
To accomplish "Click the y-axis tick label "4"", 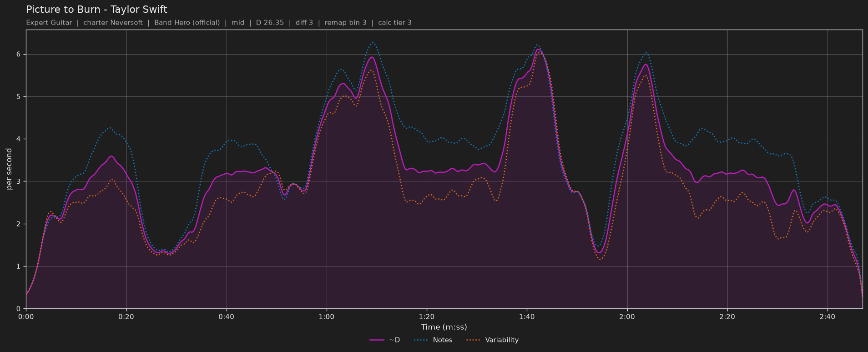I will pos(19,139).
